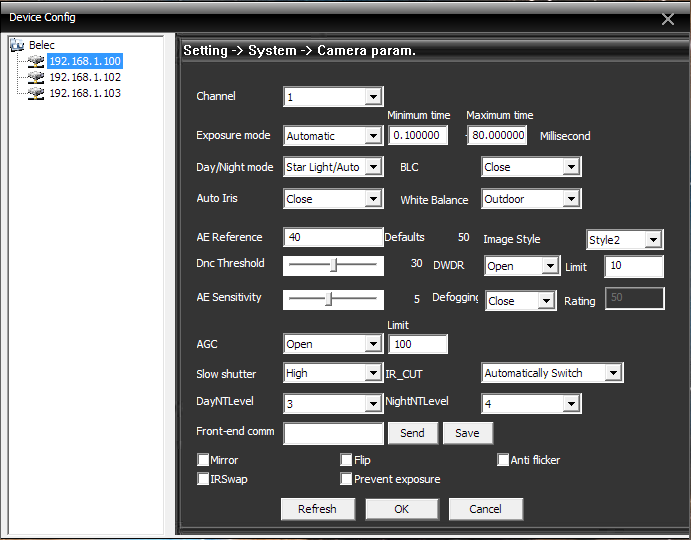Click the 'Millisecond' unit label
This screenshot has width=691, height=540.
tap(565, 136)
